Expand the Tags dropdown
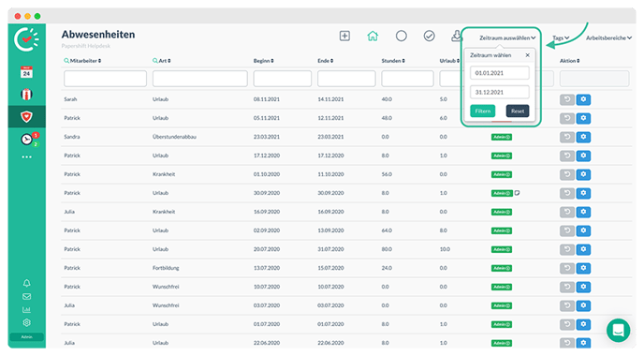The height and width of the screenshot is (356, 644). click(x=561, y=37)
